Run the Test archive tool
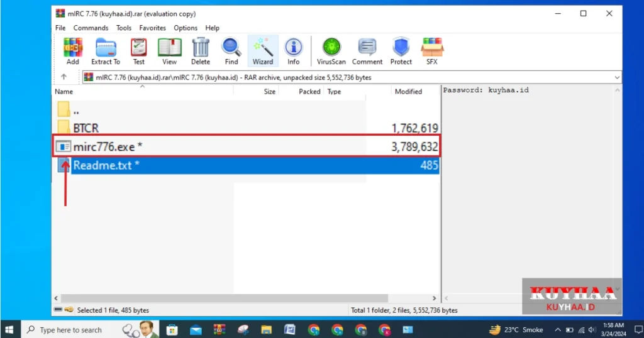The image size is (644, 338). tap(139, 52)
